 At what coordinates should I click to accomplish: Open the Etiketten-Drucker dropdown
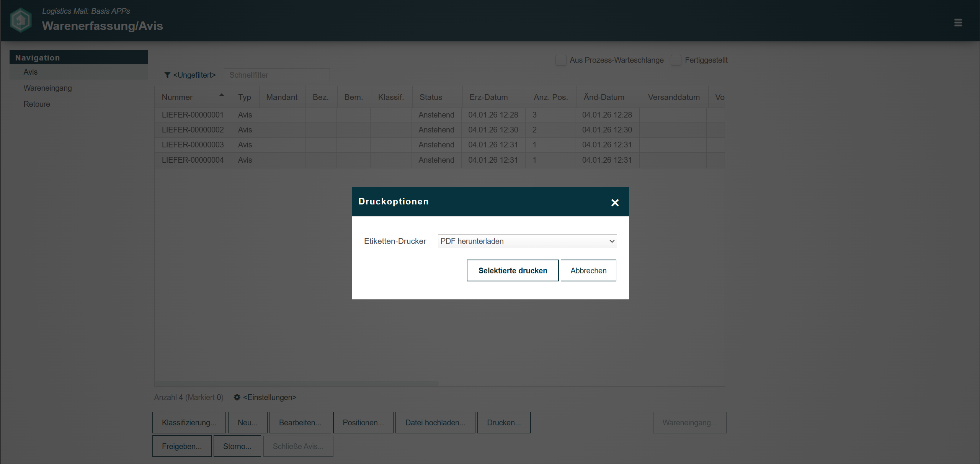coord(527,241)
